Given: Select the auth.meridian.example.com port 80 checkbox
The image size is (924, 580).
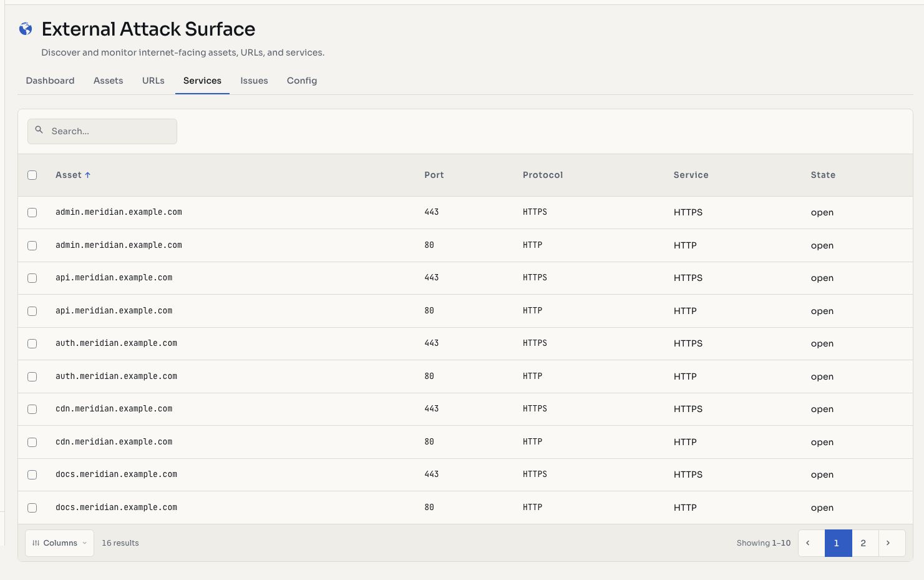Looking at the screenshot, I should (x=32, y=376).
